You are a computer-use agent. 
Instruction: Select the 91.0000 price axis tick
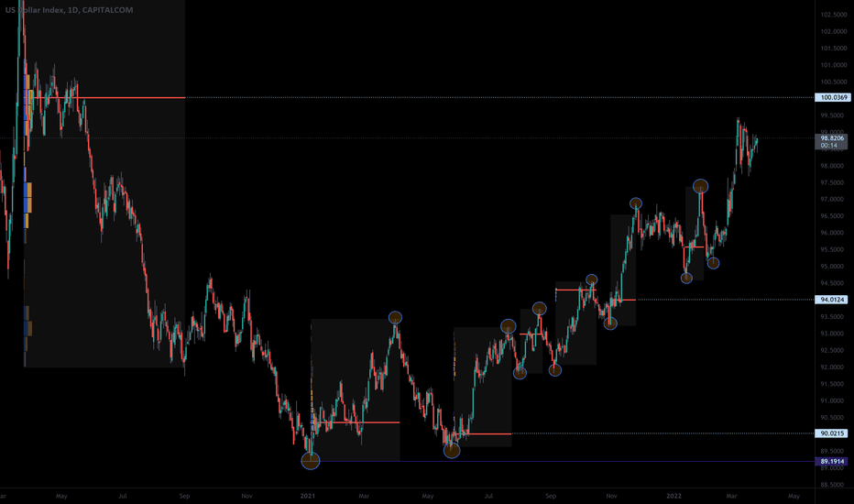pyautogui.click(x=834, y=401)
